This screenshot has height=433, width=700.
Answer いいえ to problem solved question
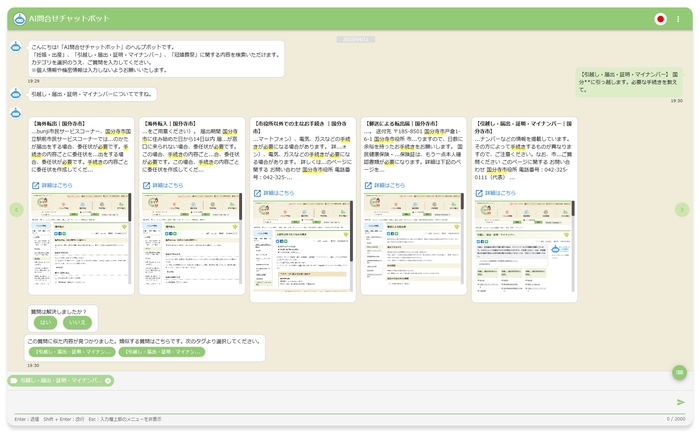pyautogui.click(x=77, y=322)
